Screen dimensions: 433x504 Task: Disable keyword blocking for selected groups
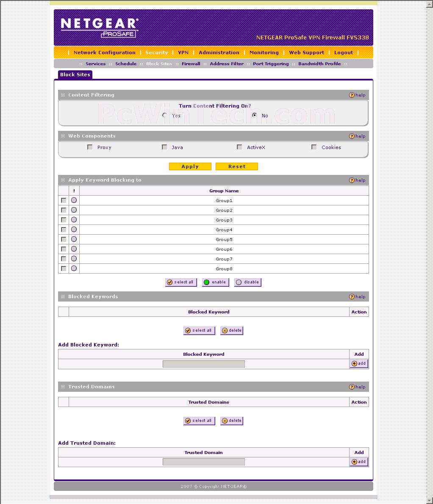[x=248, y=282]
